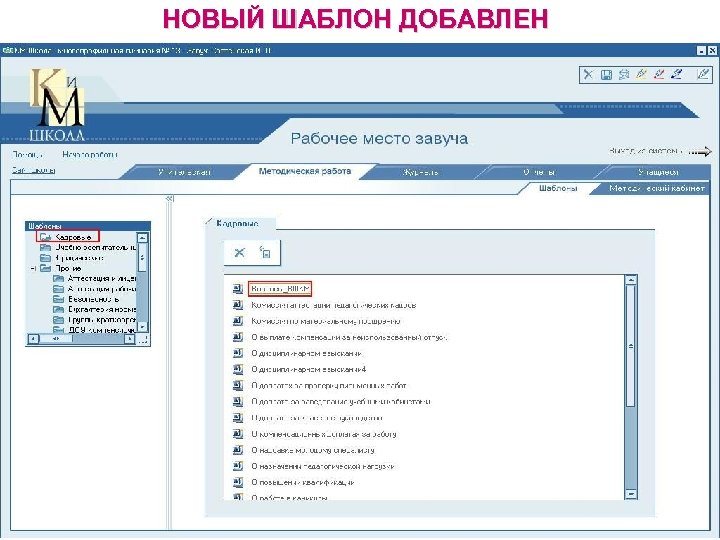Click the gray pen icon at toolbar end
This screenshot has width=720, height=540.
point(703,74)
